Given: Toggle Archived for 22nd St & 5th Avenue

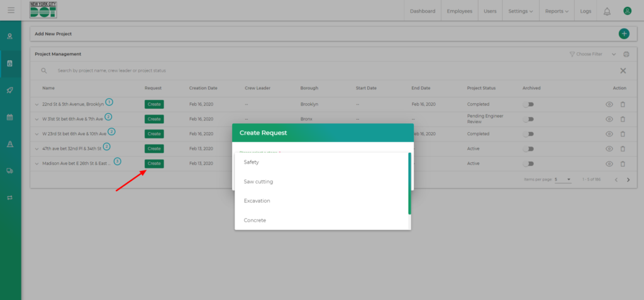Looking at the screenshot, I should [x=528, y=104].
